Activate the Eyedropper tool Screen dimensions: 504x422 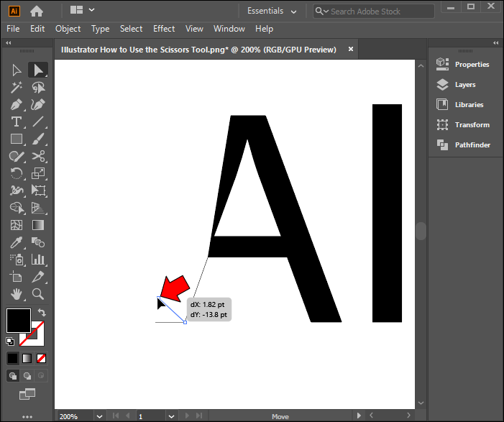[17, 242]
